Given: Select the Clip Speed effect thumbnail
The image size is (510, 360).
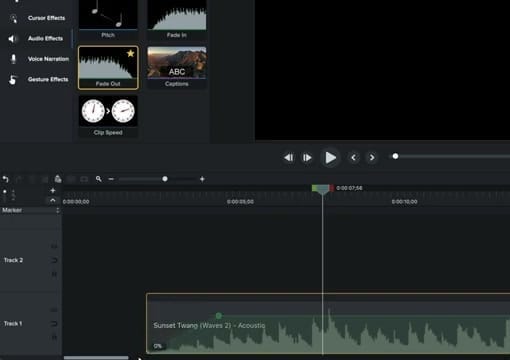Looking at the screenshot, I should (108, 116).
